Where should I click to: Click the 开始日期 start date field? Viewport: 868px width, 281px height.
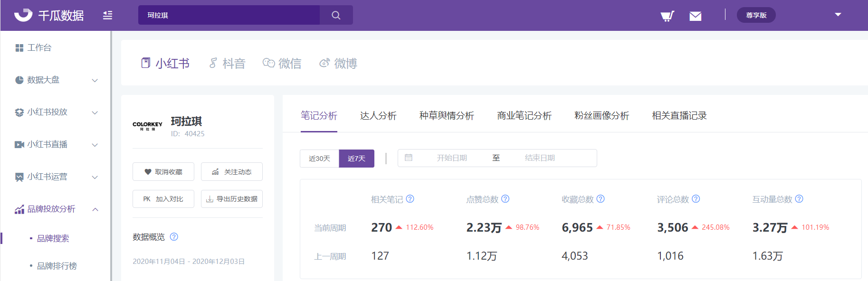click(x=452, y=158)
